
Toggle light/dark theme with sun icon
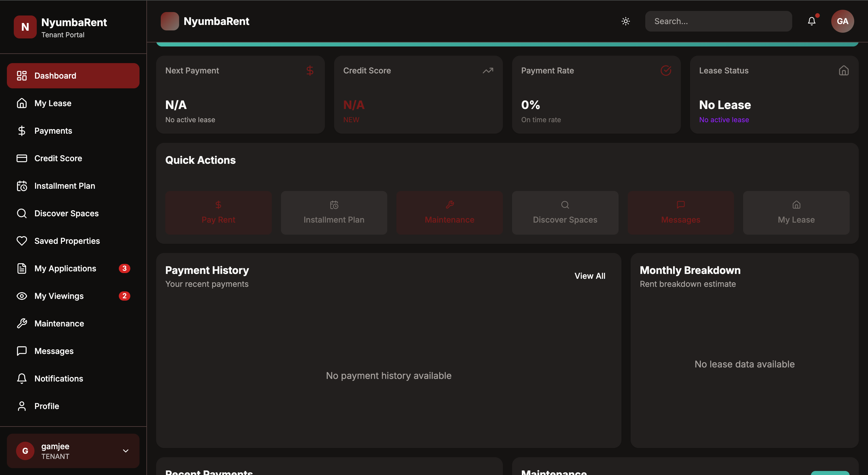[626, 21]
